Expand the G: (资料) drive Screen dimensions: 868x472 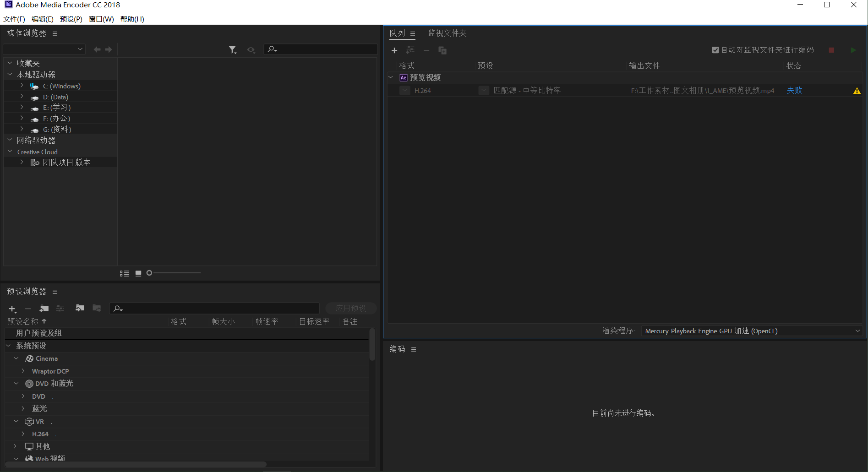22,129
